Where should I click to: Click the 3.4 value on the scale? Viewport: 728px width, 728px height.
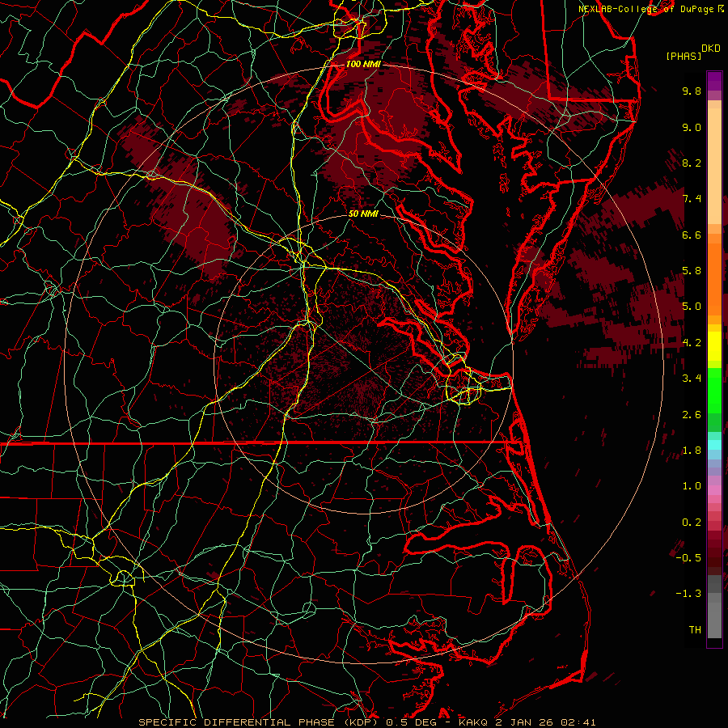tap(692, 379)
